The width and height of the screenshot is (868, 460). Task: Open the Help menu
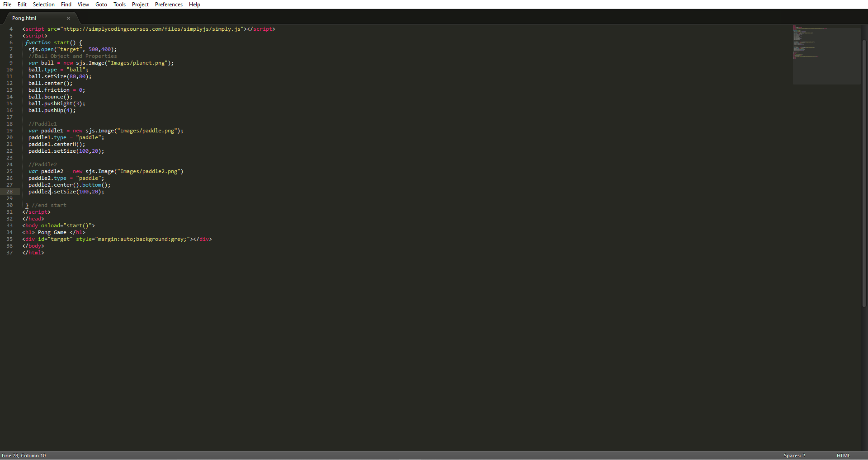pyautogui.click(x=194, y=4)
